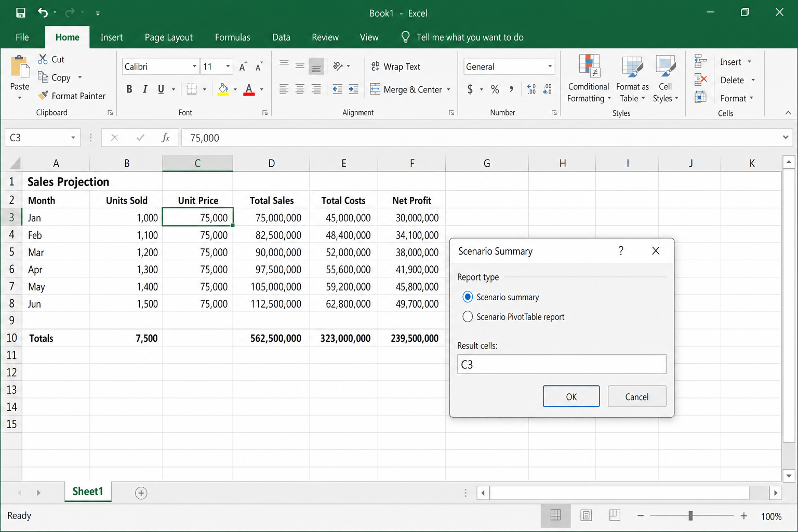Align text to the left

(284, 89)
